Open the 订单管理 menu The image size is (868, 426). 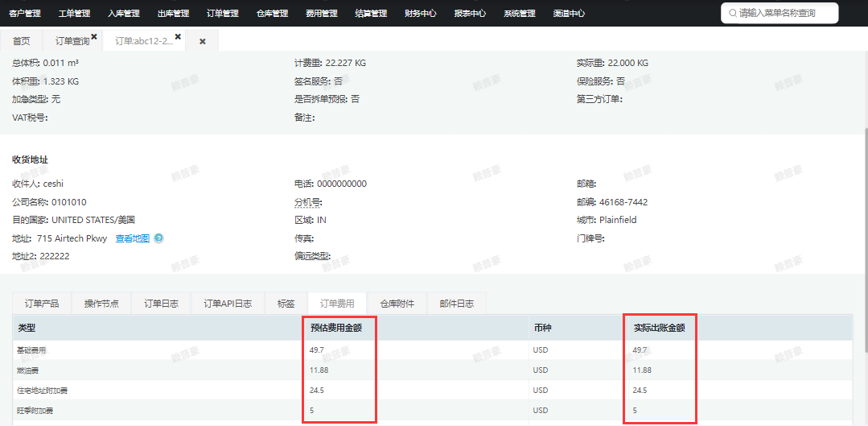coord(223,14)
